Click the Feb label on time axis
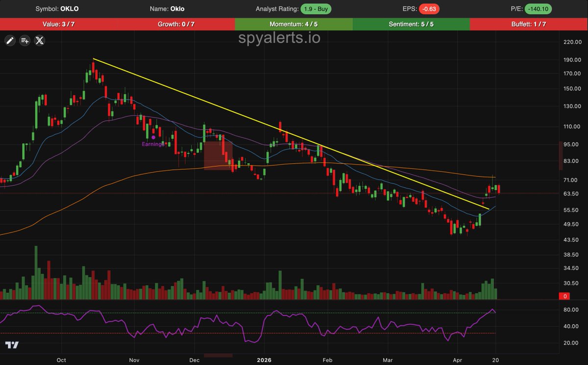 (x=328, y=360)
